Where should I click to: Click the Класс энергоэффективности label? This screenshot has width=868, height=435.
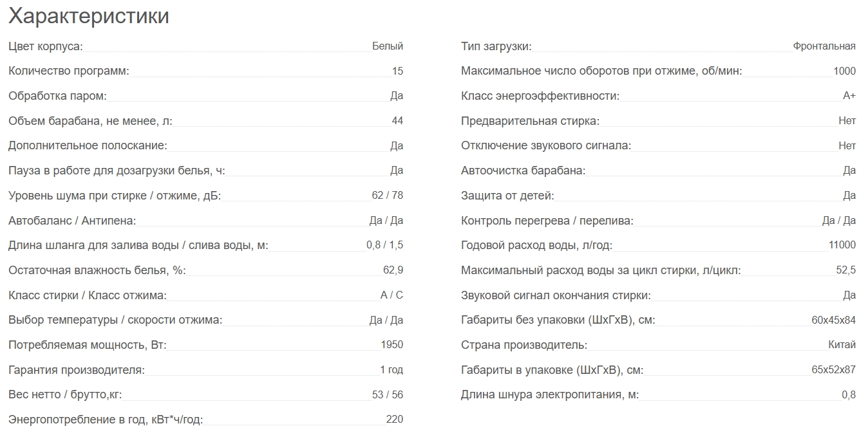pos(540,96)
